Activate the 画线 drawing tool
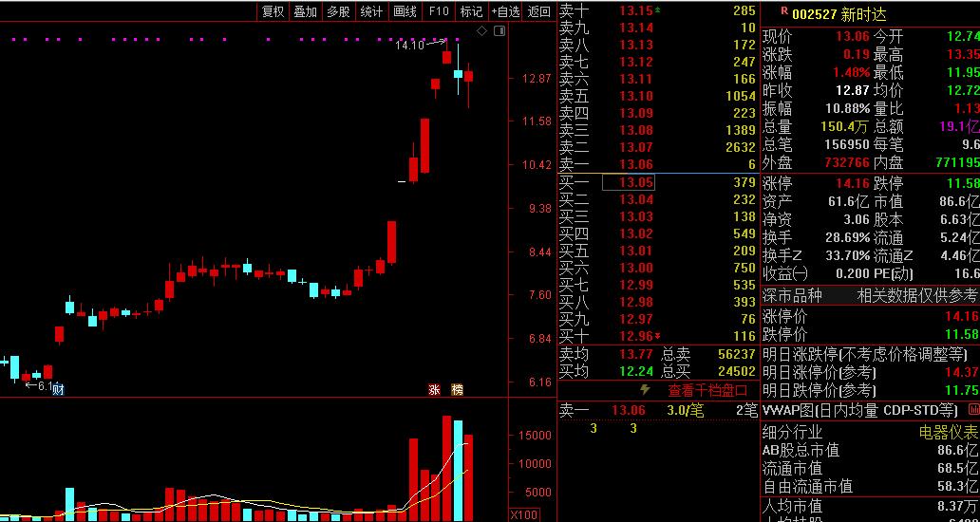This screenshot has width=980, height=522. 405,11
